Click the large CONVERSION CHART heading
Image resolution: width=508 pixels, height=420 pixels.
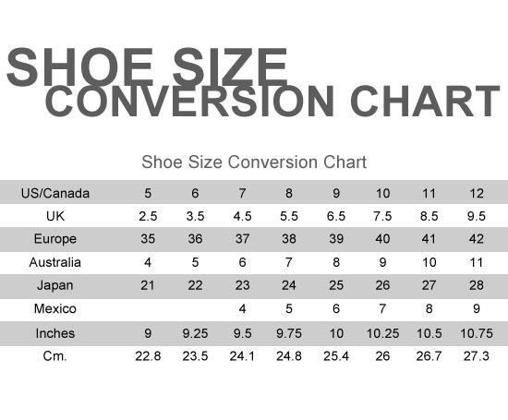point(272,101)
